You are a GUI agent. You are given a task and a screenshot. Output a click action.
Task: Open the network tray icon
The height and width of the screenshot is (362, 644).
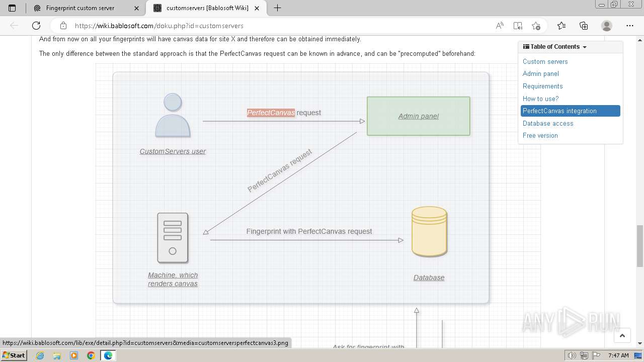click(x=584, y=355)
